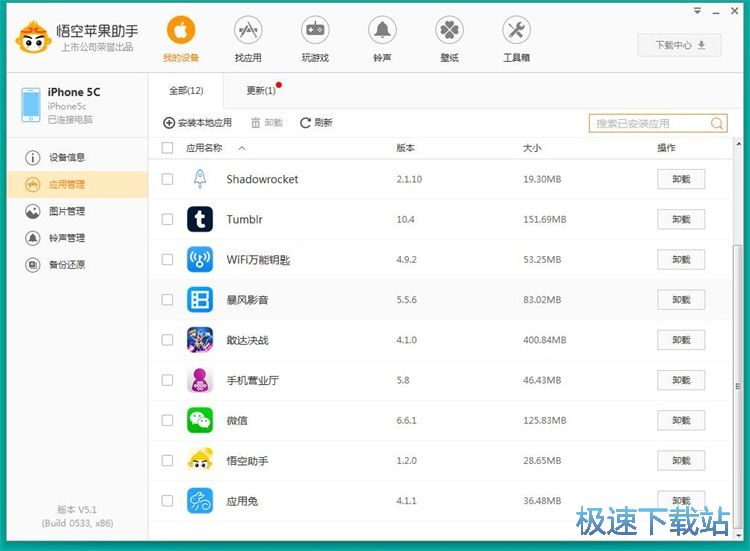Click the 大小 column header

tap(531, 148)
